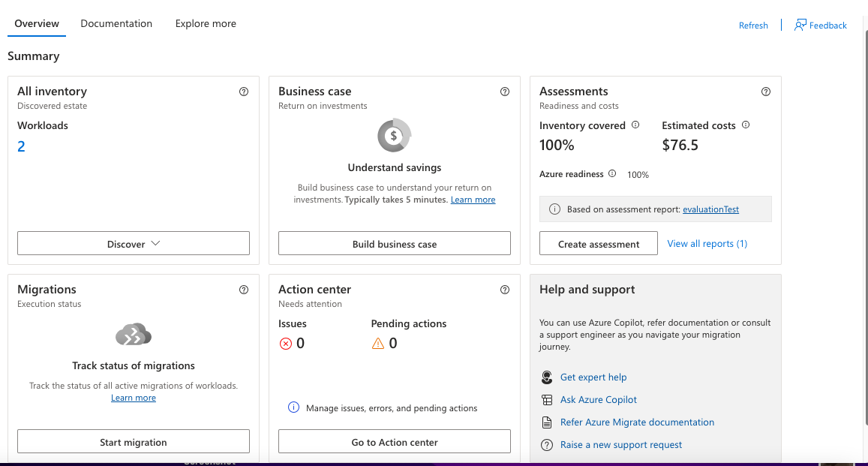Screen dimensions: 868x466
Task: Click the Track status of migrations heading
Action: tap(134, 366)
